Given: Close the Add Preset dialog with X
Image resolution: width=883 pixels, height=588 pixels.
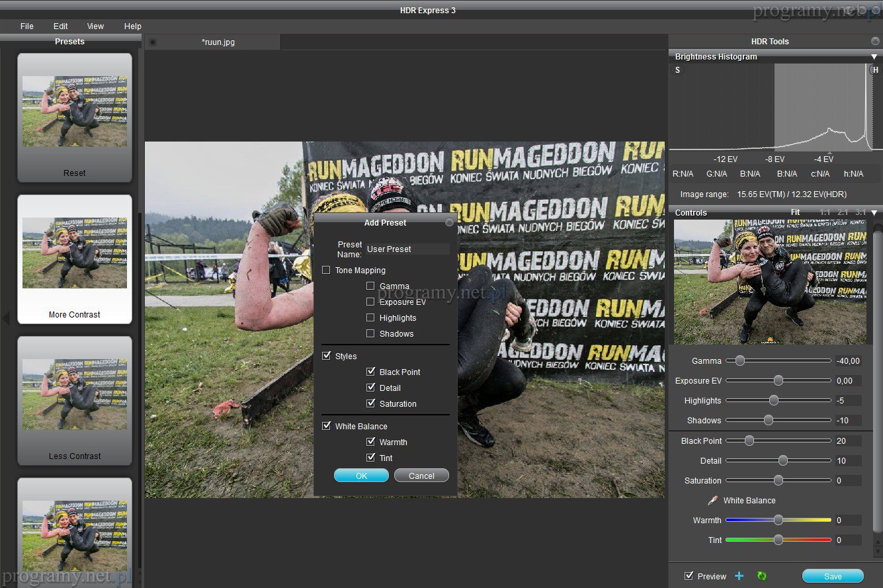Looking at the screenshot, I should tap(450, 223).
